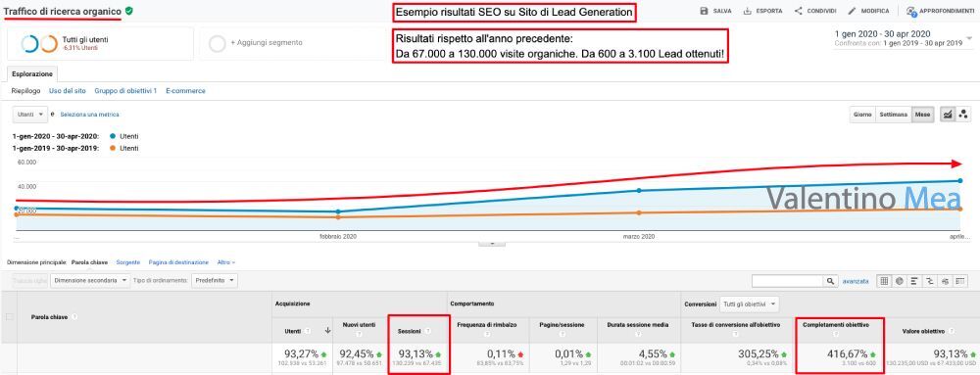
Task: Choose Parola chiave primary dimension
Action: point(89,262)
